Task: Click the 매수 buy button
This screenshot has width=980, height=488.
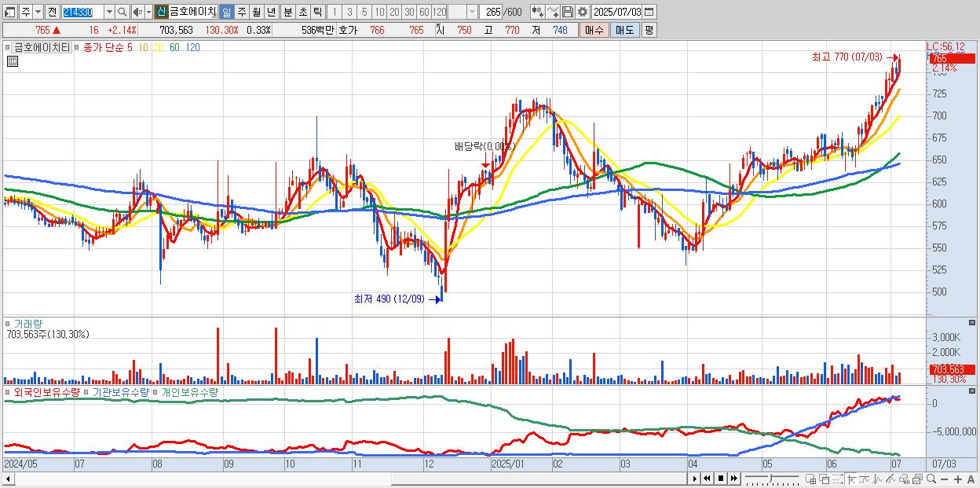Action: (594, 30)
